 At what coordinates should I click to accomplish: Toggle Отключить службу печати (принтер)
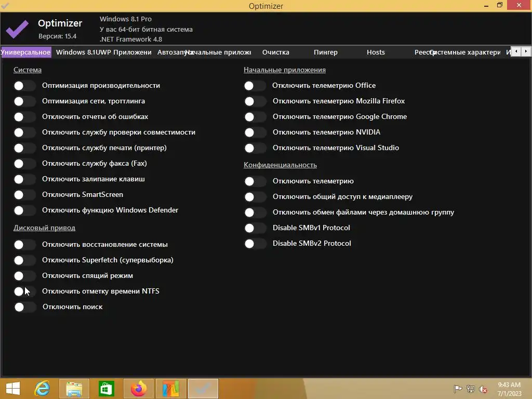click(24, 148)
